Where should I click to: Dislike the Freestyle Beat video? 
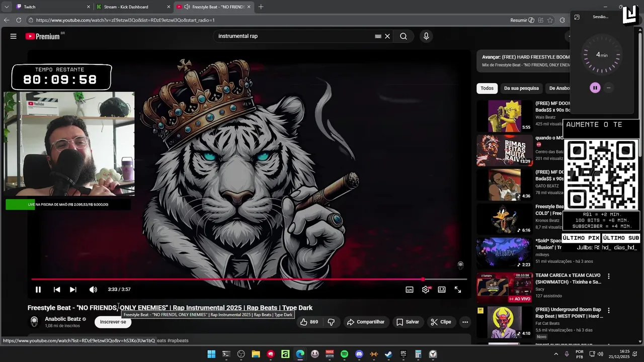pos(331,322)
